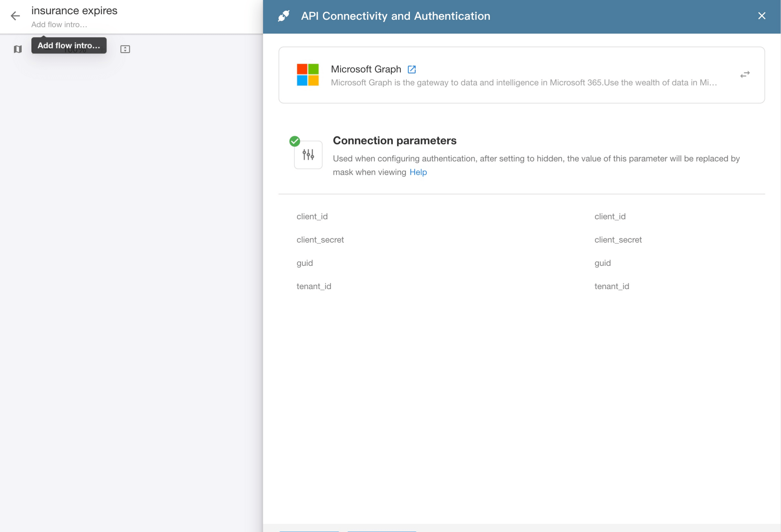Toggle the minimap map icon

(18, 49)
